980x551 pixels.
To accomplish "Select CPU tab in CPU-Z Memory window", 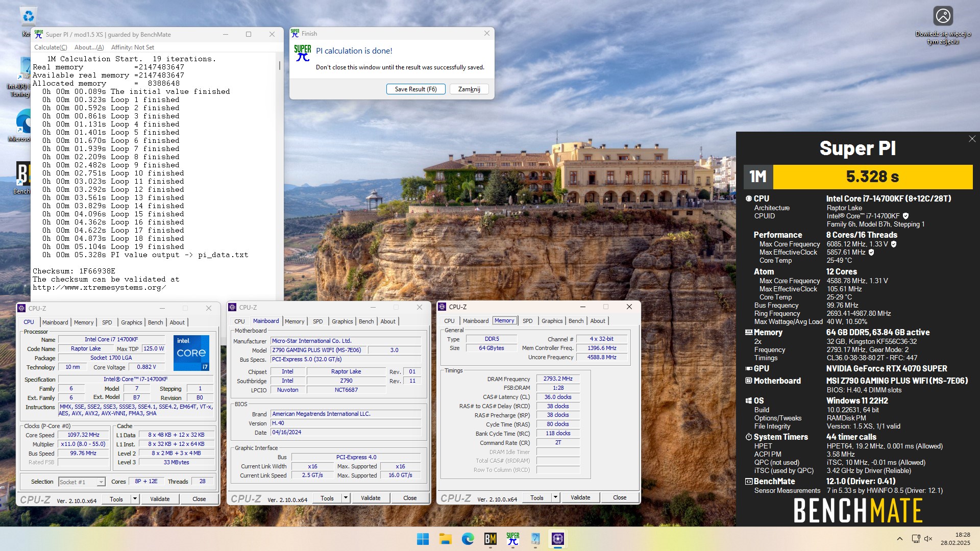I will (449, 321).
